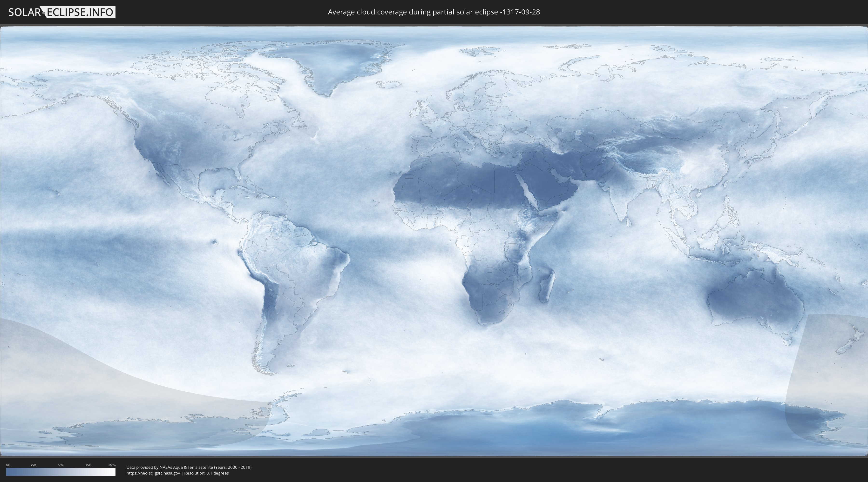868x482 pixels.
Task: Click the 100% legend label
Action: pos(112,465)
